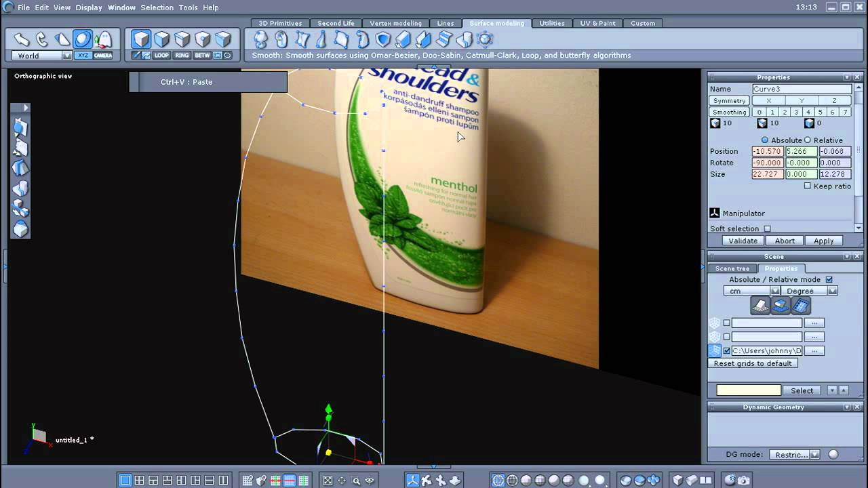Viewport: 868px width, 488px height.
Task: Click the up arrow next to Select button
Action: [844, 390]
